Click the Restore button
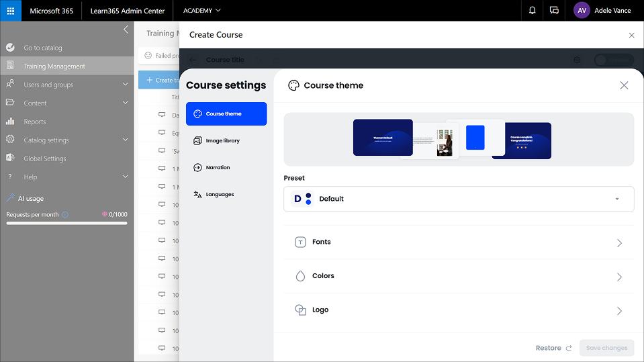This screenshot has height=362, width=644. pyautogui.click(x=553, y=348)
